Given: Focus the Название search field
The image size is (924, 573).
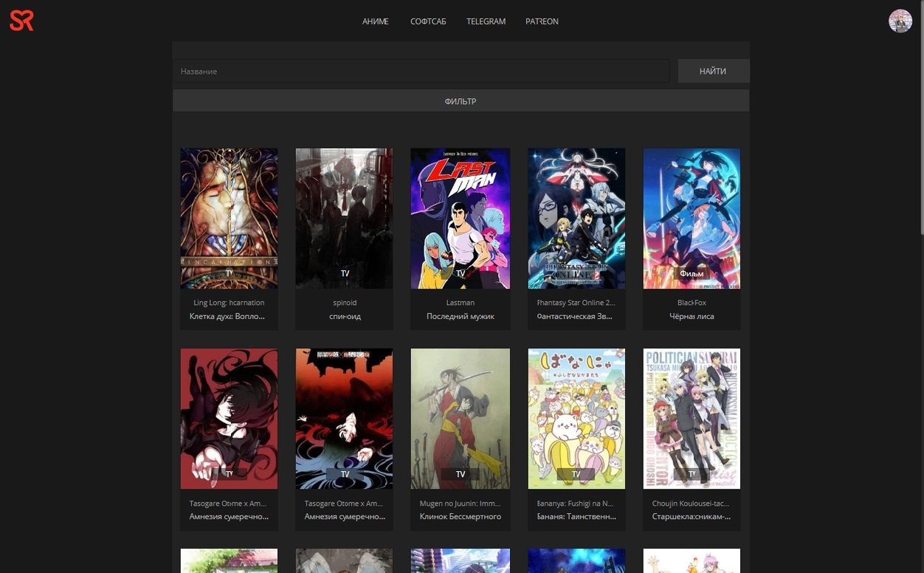Looking at the screenshot, I should [x=421, y=71].
